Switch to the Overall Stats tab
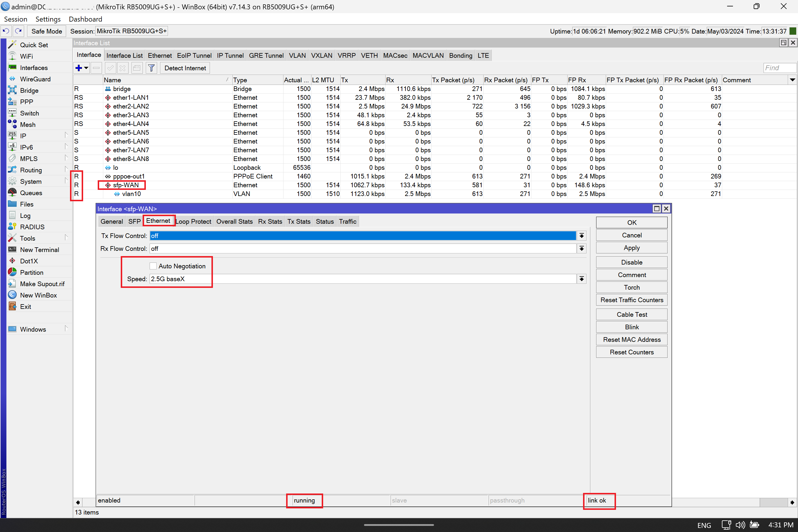The height and width of the screenshot is (532, 798). coord(235,222)
